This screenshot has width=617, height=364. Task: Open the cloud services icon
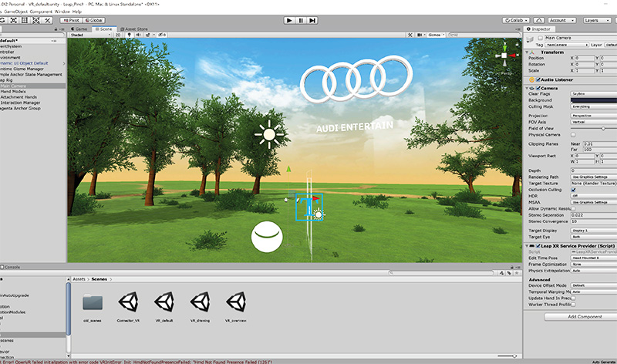tap(539, 20)
